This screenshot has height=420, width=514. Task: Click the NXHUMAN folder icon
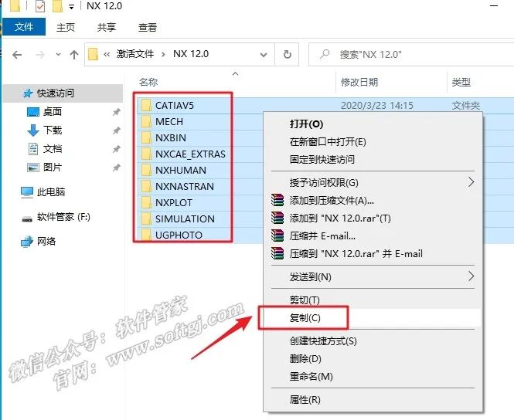click(x=146, y=170)
